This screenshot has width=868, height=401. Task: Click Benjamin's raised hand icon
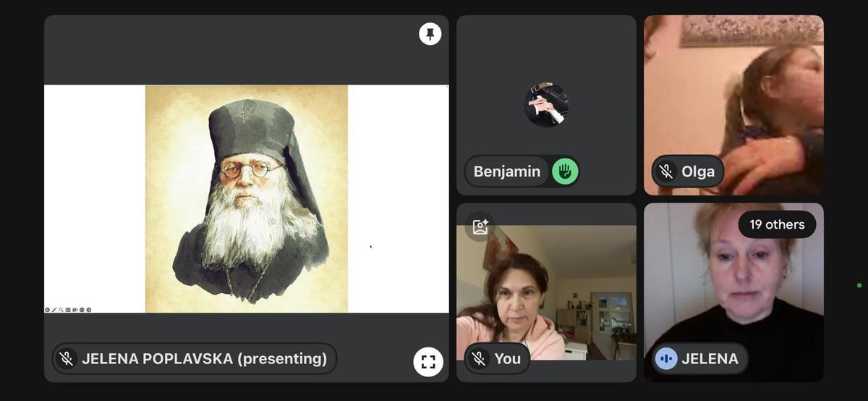[x=565, y=172]
